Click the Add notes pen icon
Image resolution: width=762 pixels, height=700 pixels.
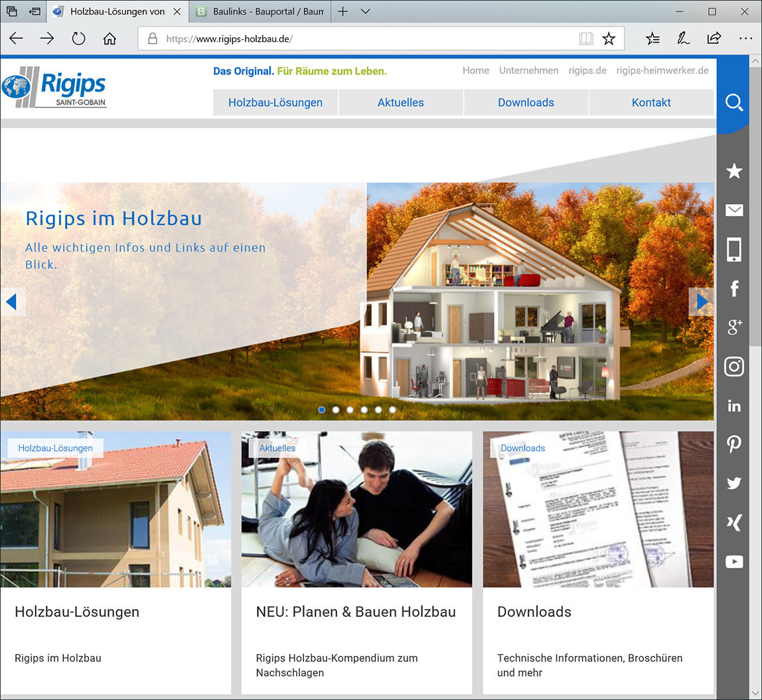[683, 39]
